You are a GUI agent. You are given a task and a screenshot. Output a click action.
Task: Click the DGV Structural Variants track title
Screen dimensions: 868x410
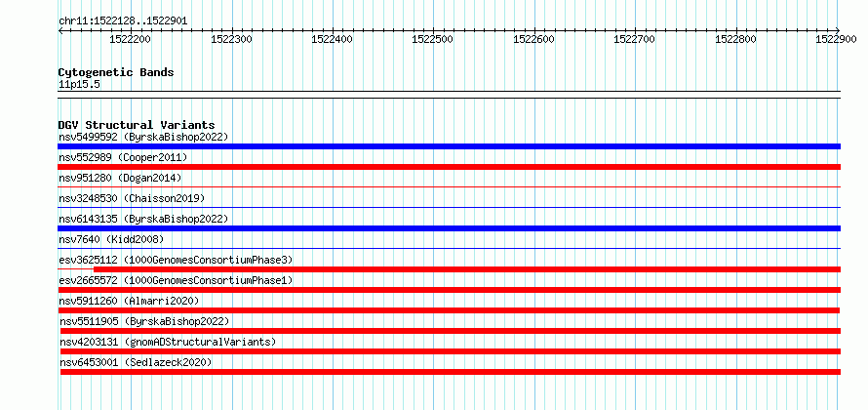click(x=137, y=125)
